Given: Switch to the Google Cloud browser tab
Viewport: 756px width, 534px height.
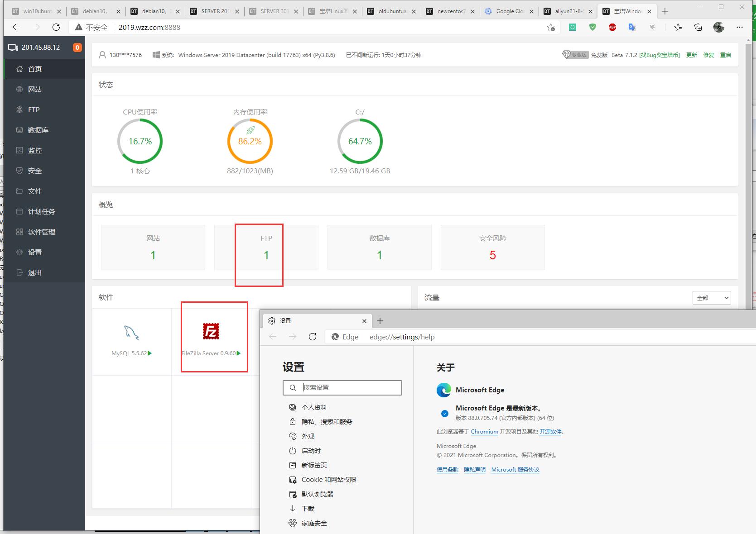Looking at the screenshot, I should pos(510,11).
